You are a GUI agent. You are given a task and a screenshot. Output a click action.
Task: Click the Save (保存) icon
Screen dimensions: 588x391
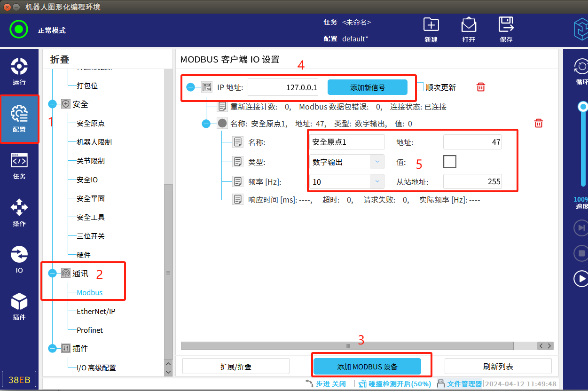click(x=506, y=30)
